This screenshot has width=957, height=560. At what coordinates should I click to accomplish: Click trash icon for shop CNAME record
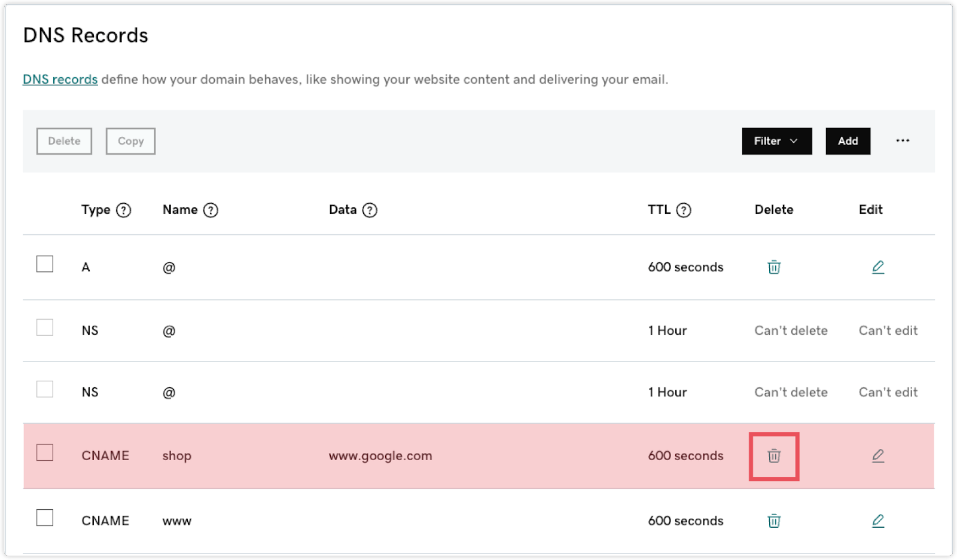coord(773,456)
